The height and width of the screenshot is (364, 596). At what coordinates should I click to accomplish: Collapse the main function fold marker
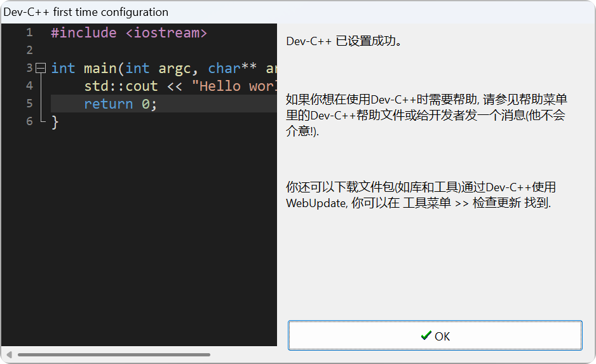point(41,68)
